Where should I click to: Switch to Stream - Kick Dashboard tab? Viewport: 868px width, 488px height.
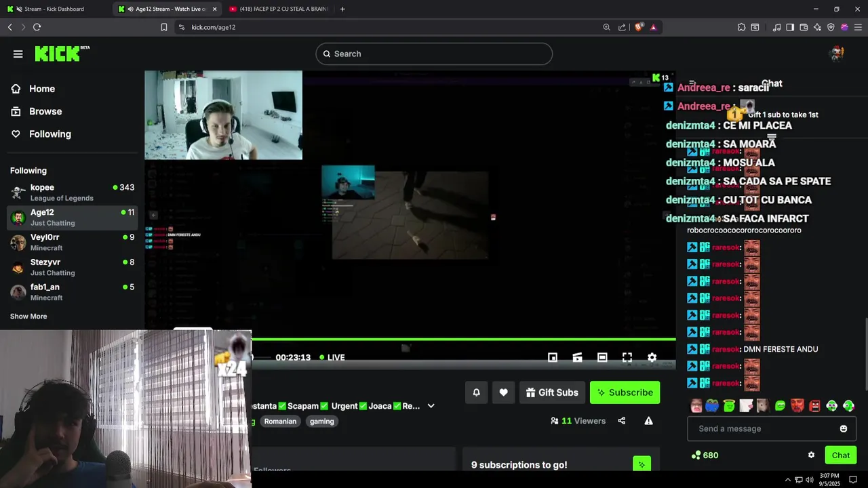coord(54,9)
